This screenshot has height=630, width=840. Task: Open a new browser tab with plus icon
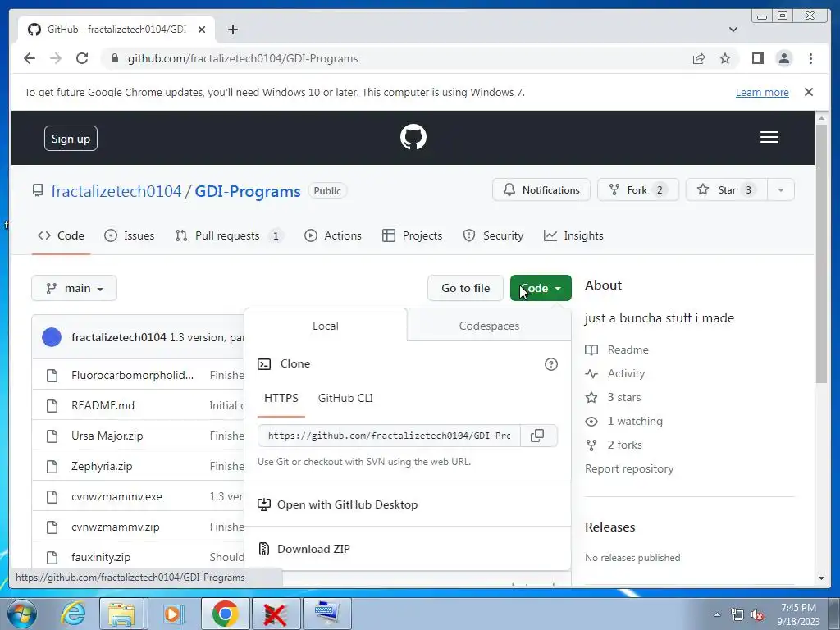[232, 30]
